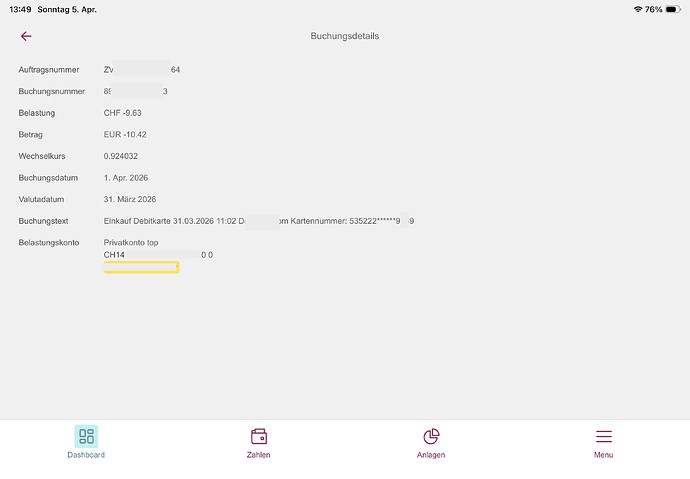Open the Privatkonto top account
The image size is (690, 479).
[131, 243]
